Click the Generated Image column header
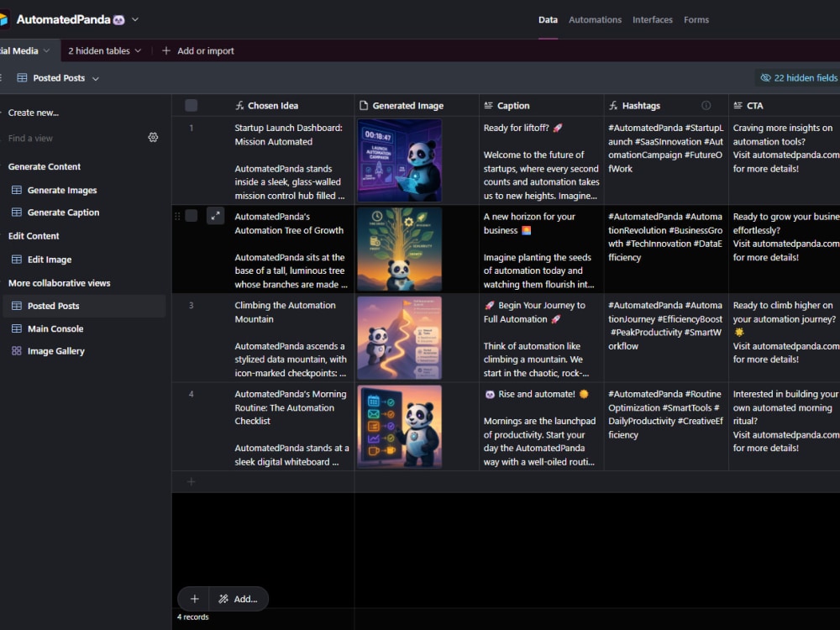The height and width of the screenshot is (630, 840). tap(417, 106)
